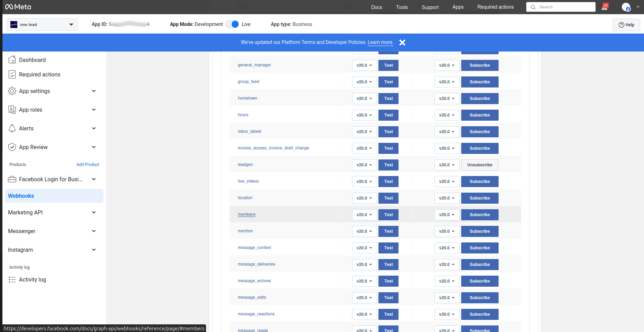
Task: Open the members documentation link
Action: (247, 214)
